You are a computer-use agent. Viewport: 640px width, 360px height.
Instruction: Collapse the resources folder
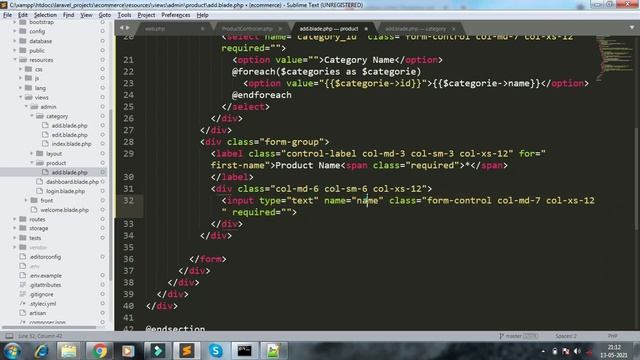(x=15, y=60)
